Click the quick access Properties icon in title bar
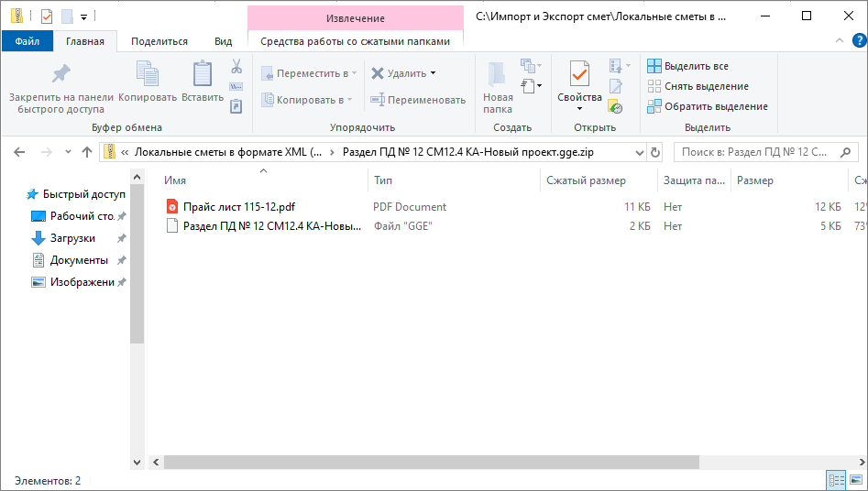Viewport: 868px width, 491px height. (47, 16)
